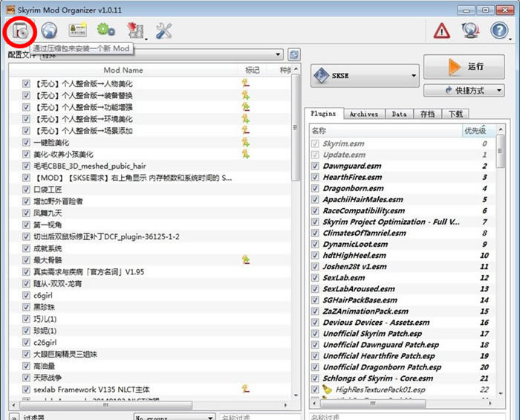Image resolution: width=520 pixels, height=420 pixels.
Task: Open the 快捷方式 shortcut dropdown
Action: click(464, 90)
